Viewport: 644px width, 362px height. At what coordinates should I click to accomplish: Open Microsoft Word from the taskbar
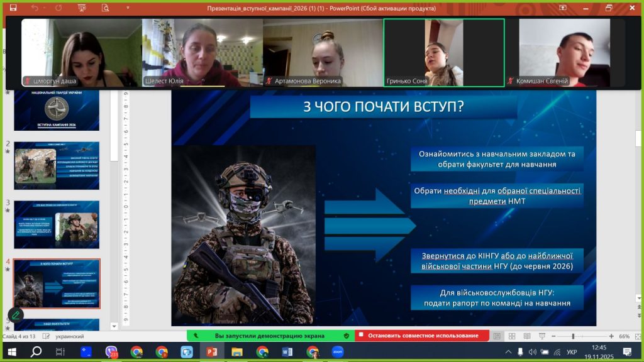click(x=287, y=352)
